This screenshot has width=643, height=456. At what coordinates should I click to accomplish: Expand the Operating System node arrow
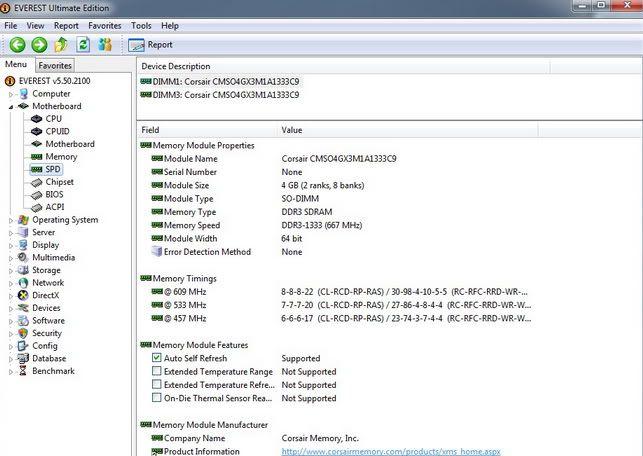(11, 220)
